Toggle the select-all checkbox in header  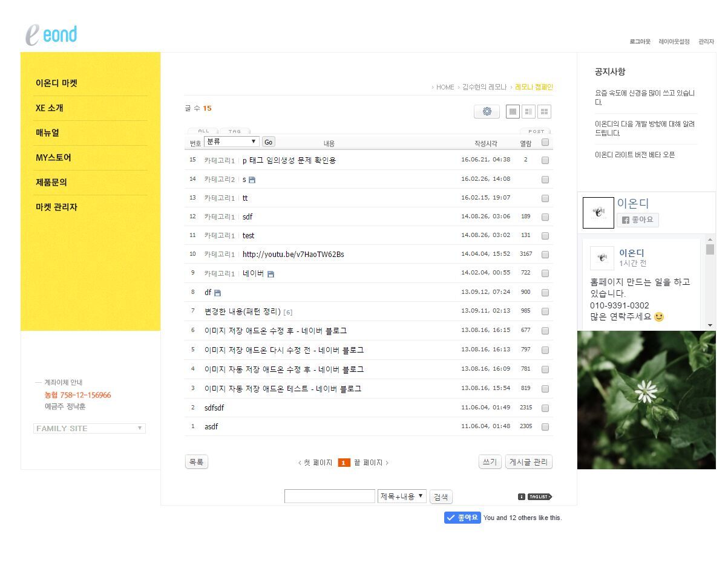pos(545,143)
